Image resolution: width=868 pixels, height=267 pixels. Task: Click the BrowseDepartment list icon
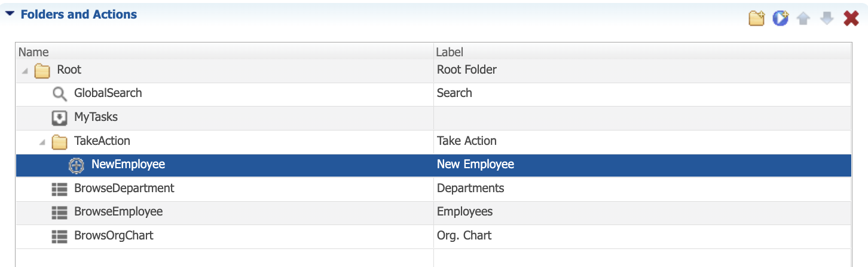click(x=59, y=189)
